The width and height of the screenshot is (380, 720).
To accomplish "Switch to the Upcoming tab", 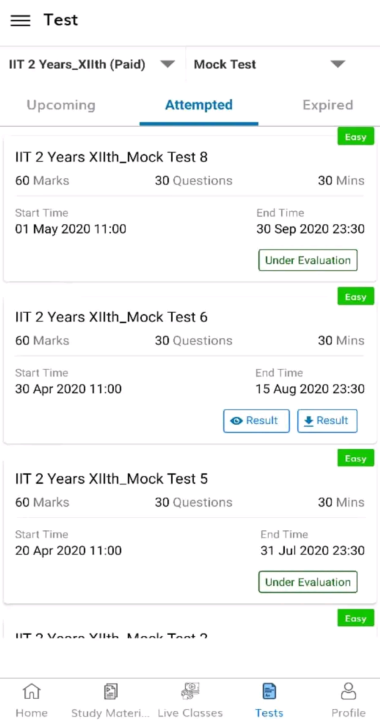I will coord(61,105).
